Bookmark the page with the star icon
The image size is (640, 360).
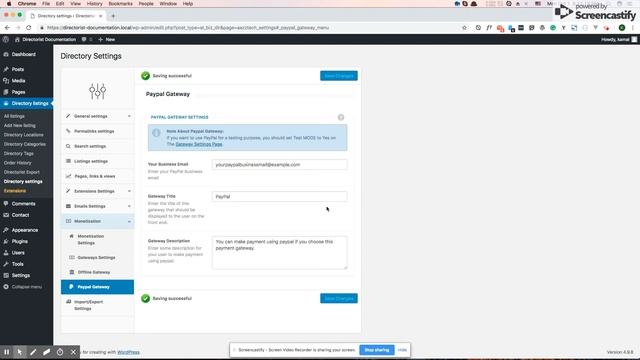tap(464, 28)
